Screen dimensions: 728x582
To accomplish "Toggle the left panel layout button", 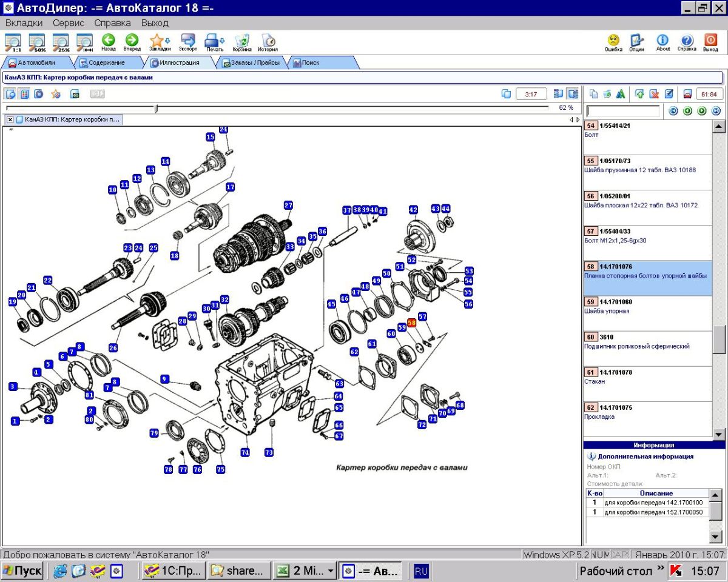I will tap(559, 94).
